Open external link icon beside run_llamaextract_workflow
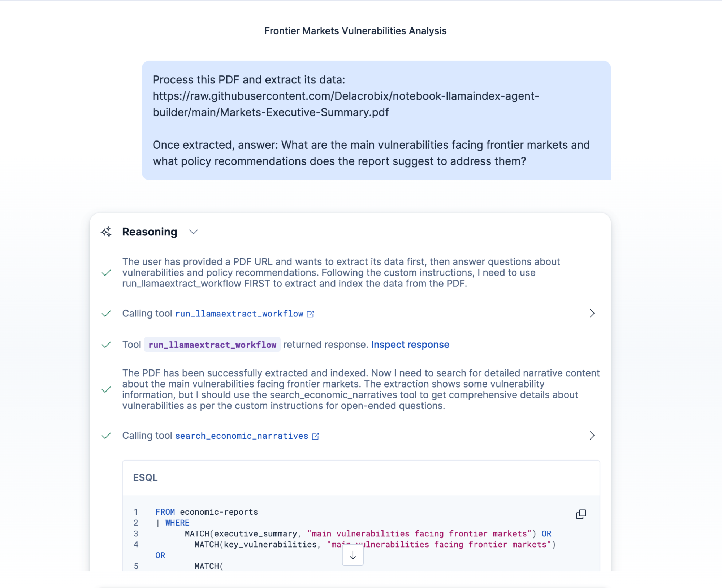This screenshot has width=722, height=588. [310, 314]
